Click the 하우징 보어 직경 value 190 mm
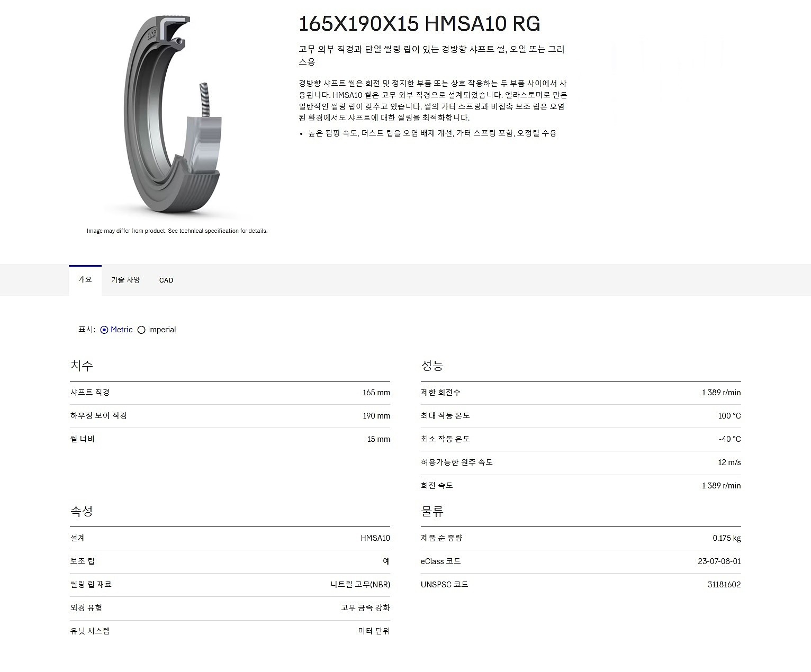This screenshot has width=811, height=672. pos(376,416)
